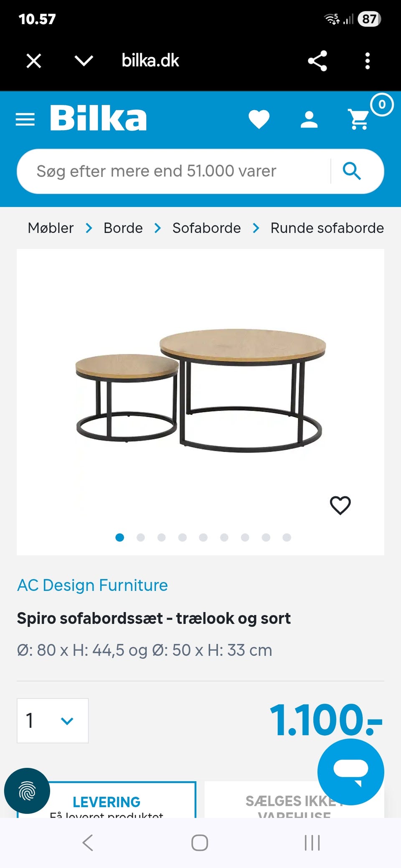Tap the search magnifier icon

pos(352,171)
